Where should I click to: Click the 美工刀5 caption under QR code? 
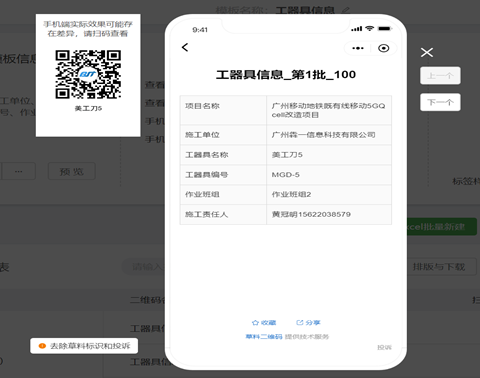tap(88, 109)
